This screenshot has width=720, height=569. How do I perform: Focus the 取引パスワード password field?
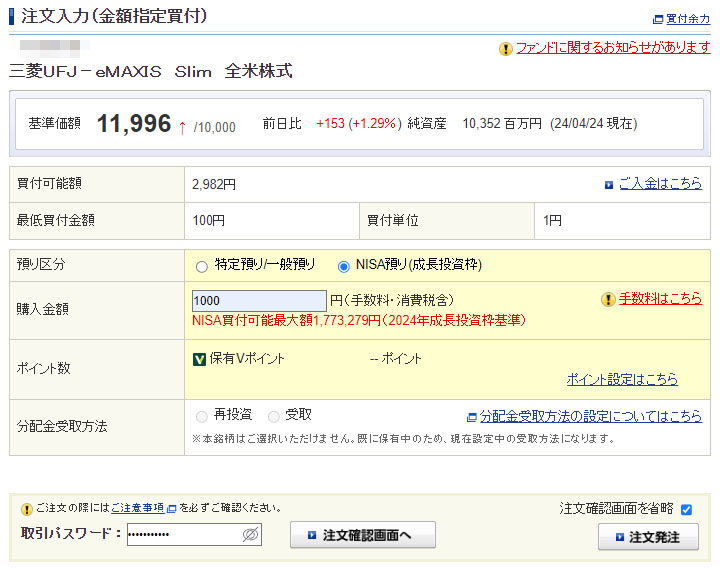(183, 535)
